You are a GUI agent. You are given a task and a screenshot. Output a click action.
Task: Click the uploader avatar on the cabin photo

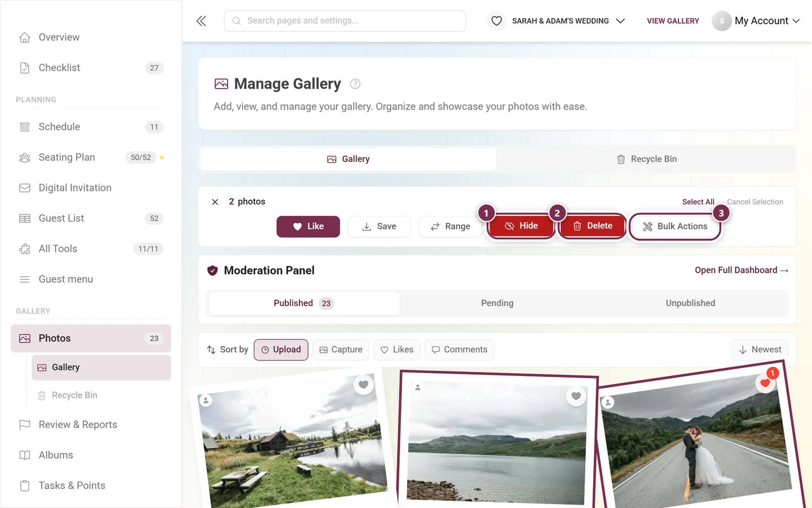click(x=206, y=400)
